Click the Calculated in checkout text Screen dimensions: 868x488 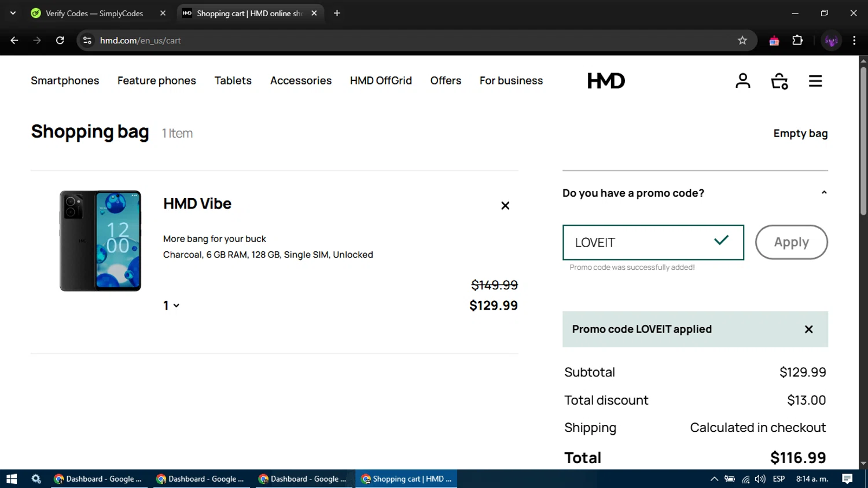[x=758, y=428]
